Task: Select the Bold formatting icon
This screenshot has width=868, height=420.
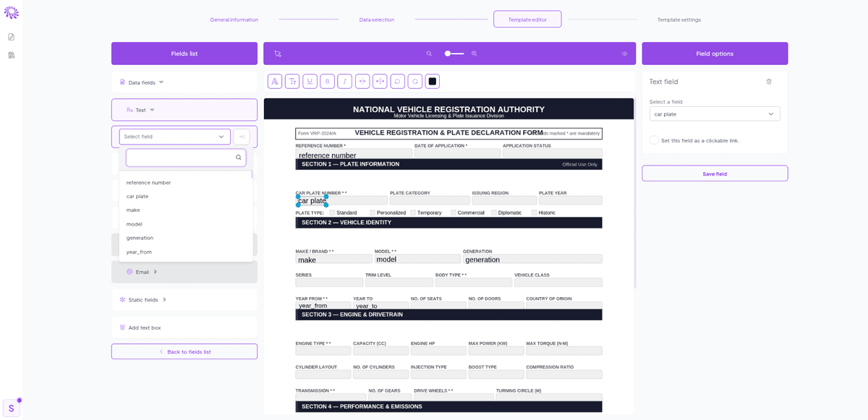Action: (x=327, y=81)
